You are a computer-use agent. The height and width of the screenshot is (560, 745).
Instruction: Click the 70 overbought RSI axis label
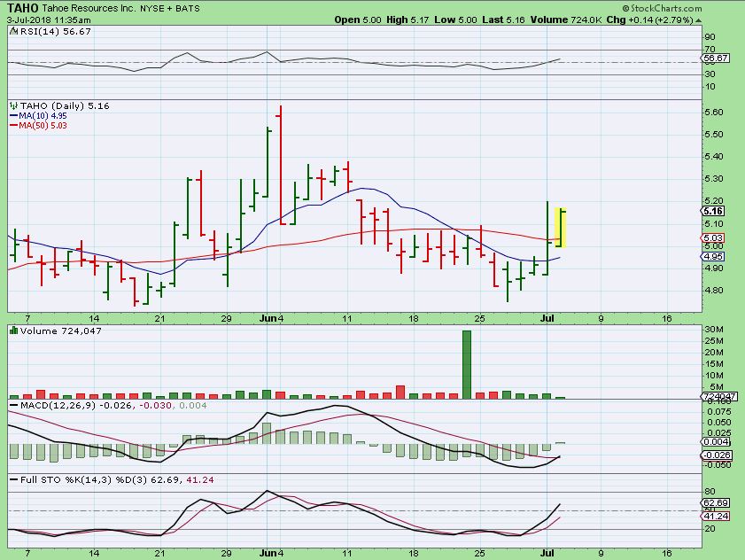coord(710,49)
